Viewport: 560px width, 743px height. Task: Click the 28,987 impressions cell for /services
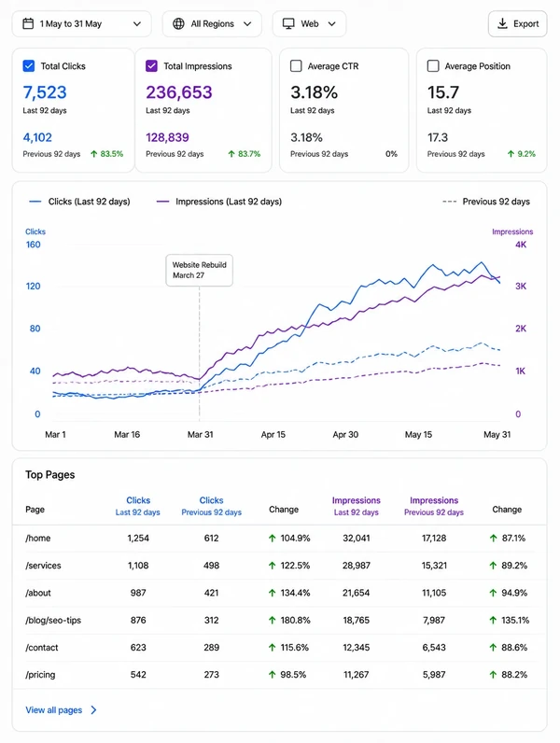click(357, 566)
